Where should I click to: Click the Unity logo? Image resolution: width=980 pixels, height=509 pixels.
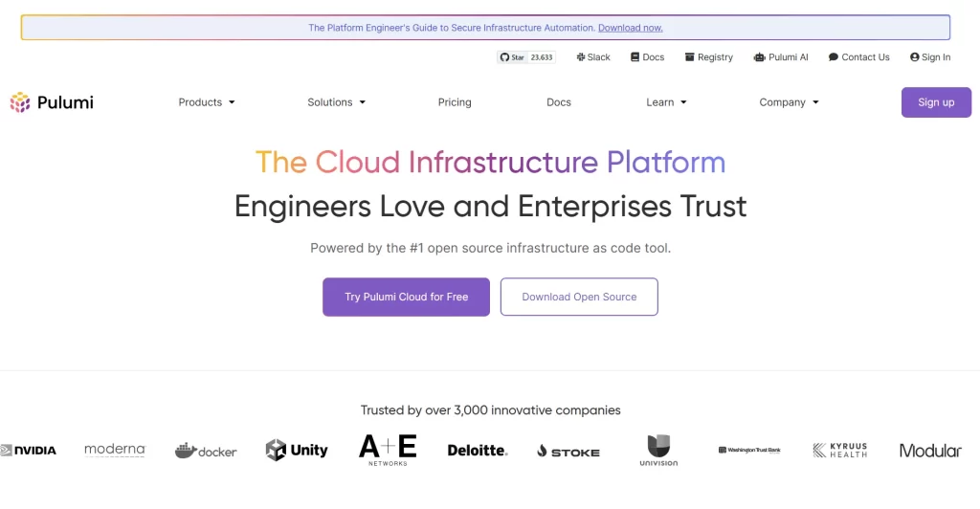(x=297, y=450)
